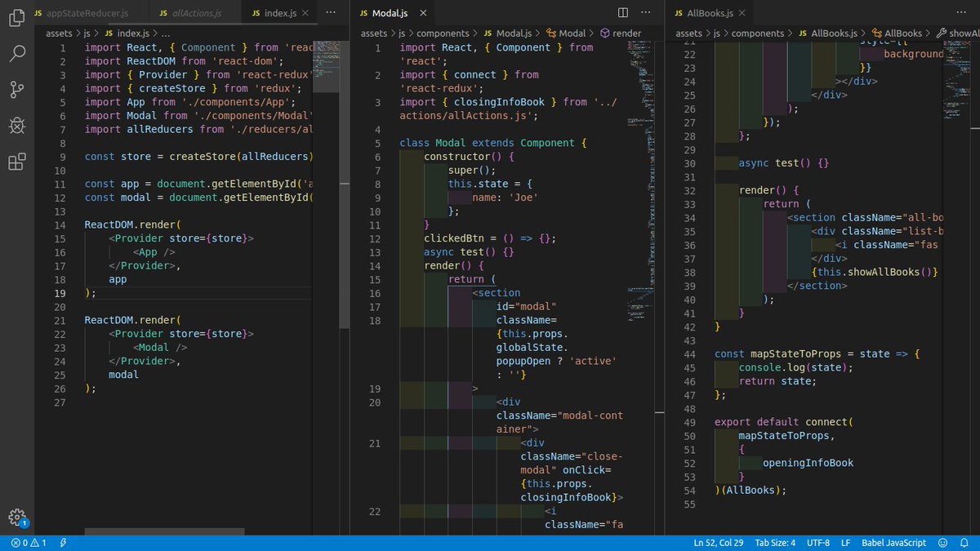The image size is (980, 551).
Task: Click the 'render' breadcrumb in Modal.js editor
Action: [627, 33]
